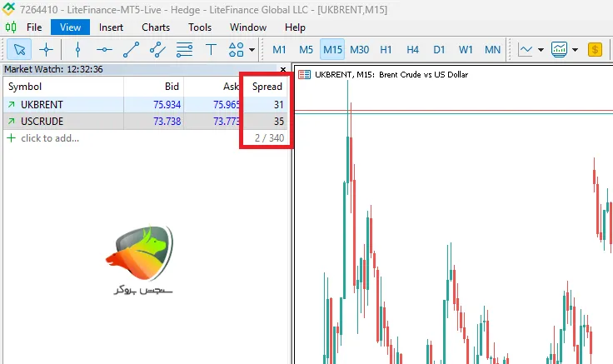Screen dimensions: 613x364
Task: Pick the trendline drawing tool
Action: pyautogui.click(x=131, y=49)
